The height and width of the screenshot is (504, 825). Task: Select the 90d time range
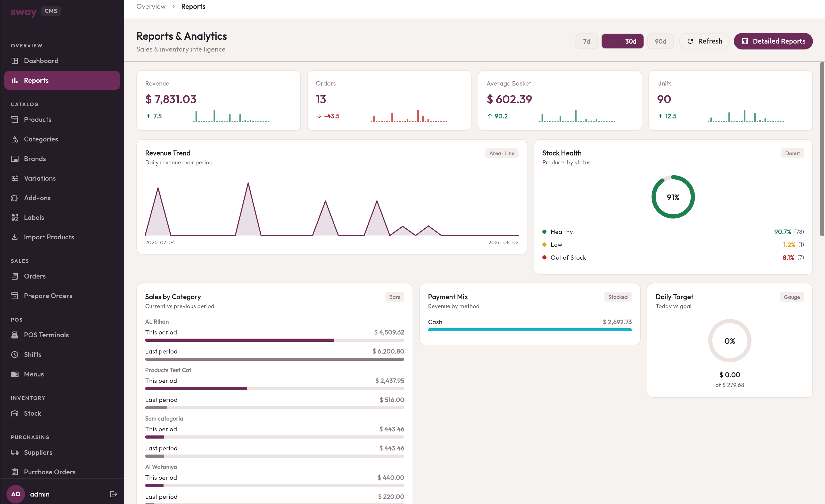coord(660,41)
